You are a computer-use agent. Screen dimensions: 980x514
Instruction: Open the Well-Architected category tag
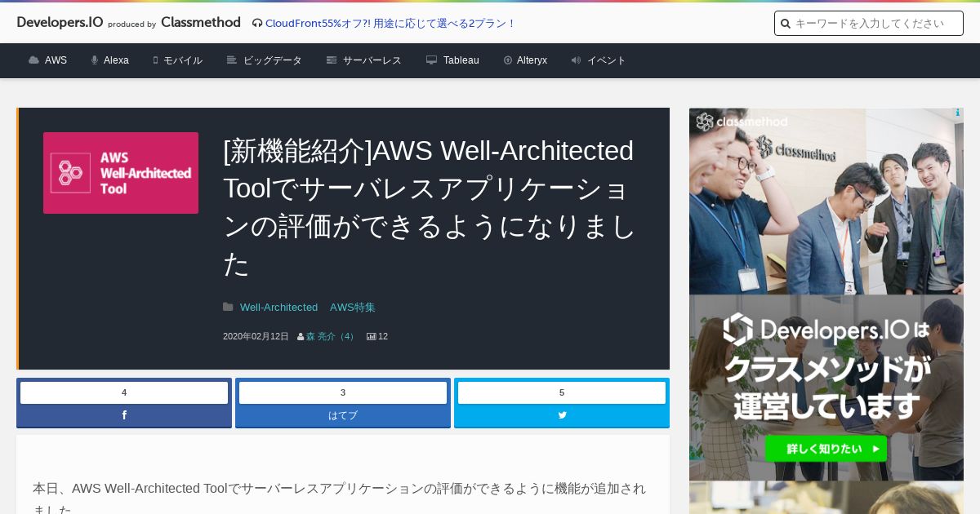[278, 308]
